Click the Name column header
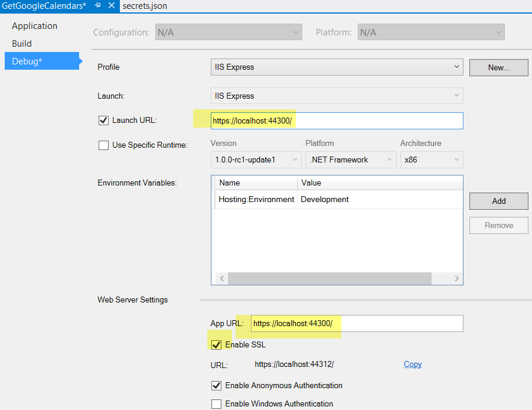 click(x=256, y=183)
